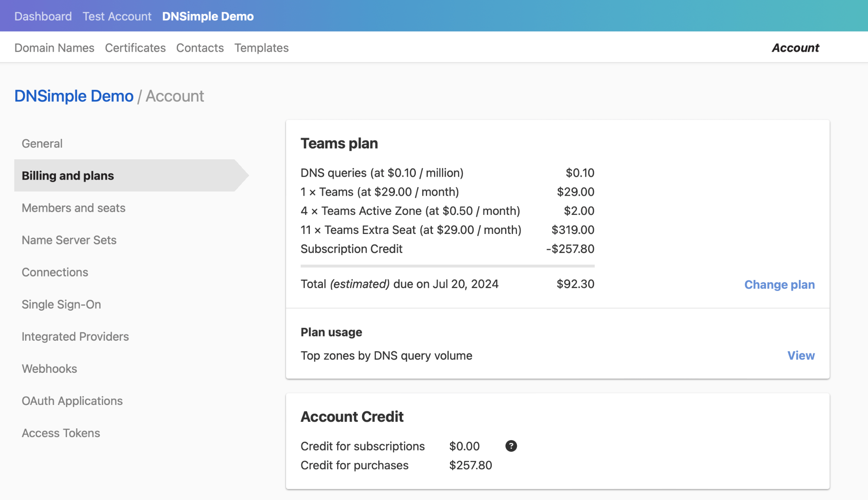
Task: Click the Change plan link
Action: coord(779,285)
